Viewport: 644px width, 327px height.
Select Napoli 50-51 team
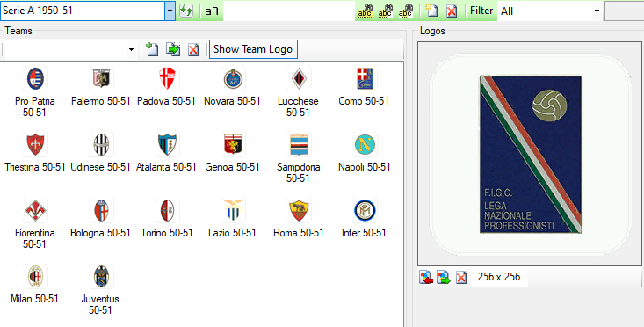tap(364, 153)
